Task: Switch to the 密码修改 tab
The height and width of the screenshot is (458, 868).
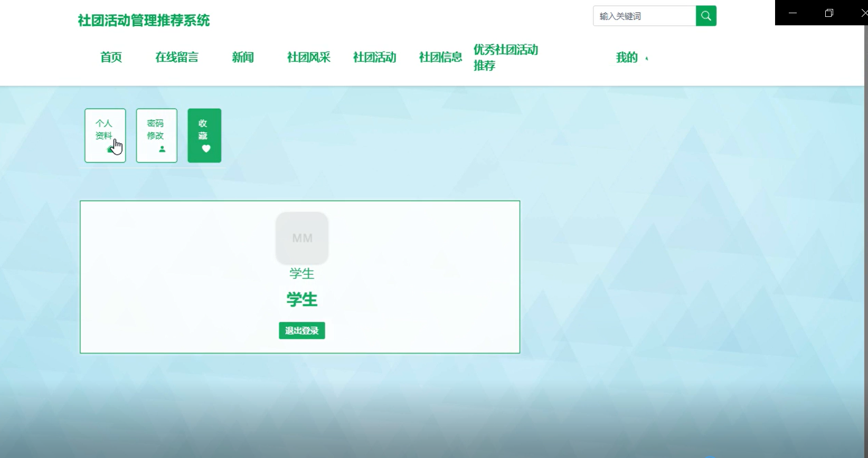Action: click(157, 136)
